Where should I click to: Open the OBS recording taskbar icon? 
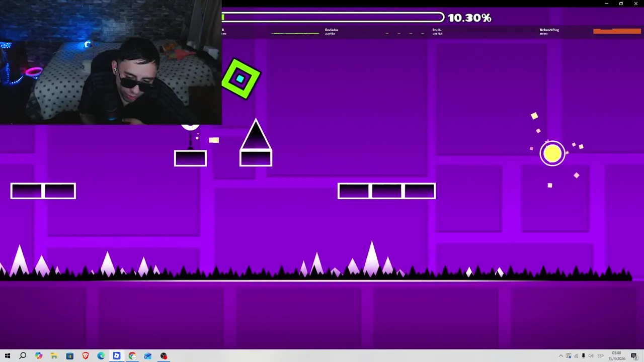point(164,356)
